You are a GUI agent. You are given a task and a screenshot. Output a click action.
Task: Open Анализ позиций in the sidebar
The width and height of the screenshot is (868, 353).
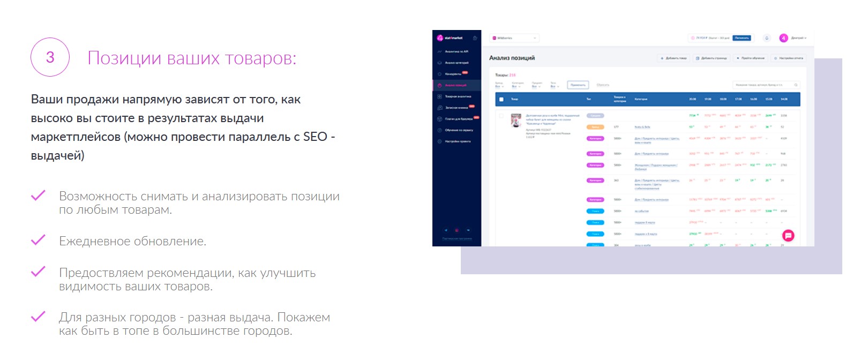click(455, 85)
